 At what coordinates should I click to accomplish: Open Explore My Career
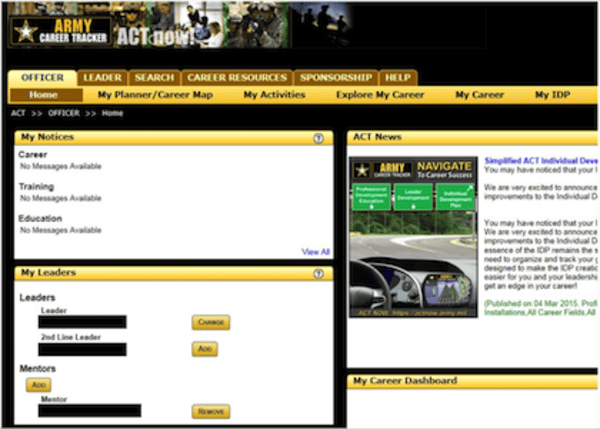tap(380, 95)
